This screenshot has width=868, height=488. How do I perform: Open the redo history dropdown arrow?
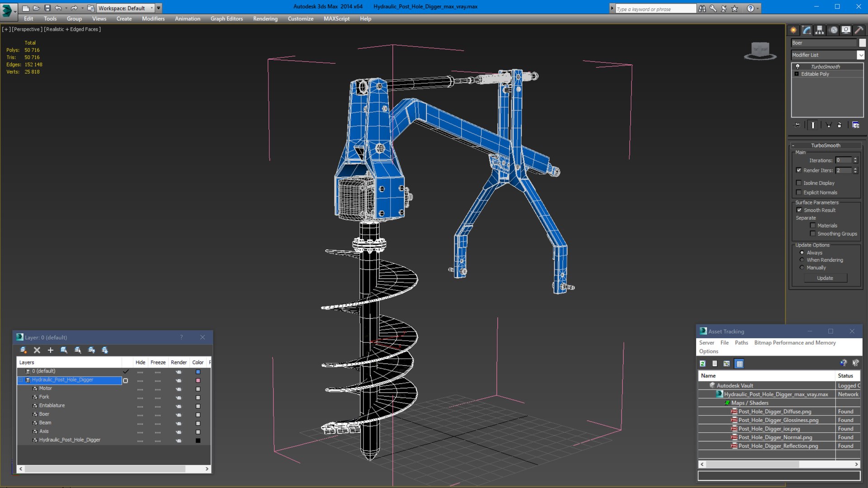pos(82,8)
